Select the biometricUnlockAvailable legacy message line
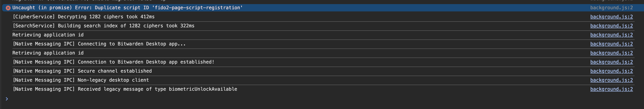644x109 pixels. click(125, 89)
